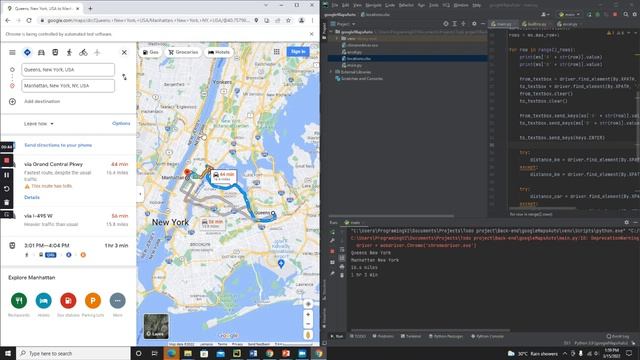Image resolution: width=640 pixels, height=360 pixels.
Task: Stop the running script in the Run panel
Action: point(332,251)
